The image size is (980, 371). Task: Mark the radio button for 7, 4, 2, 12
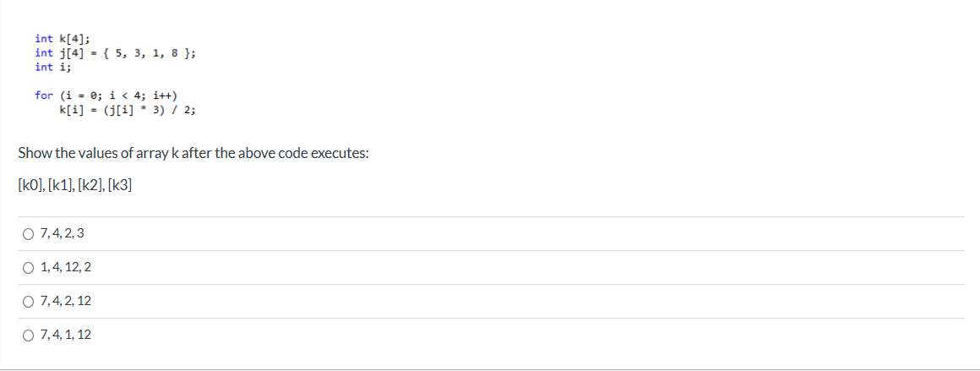click(28, 302)
